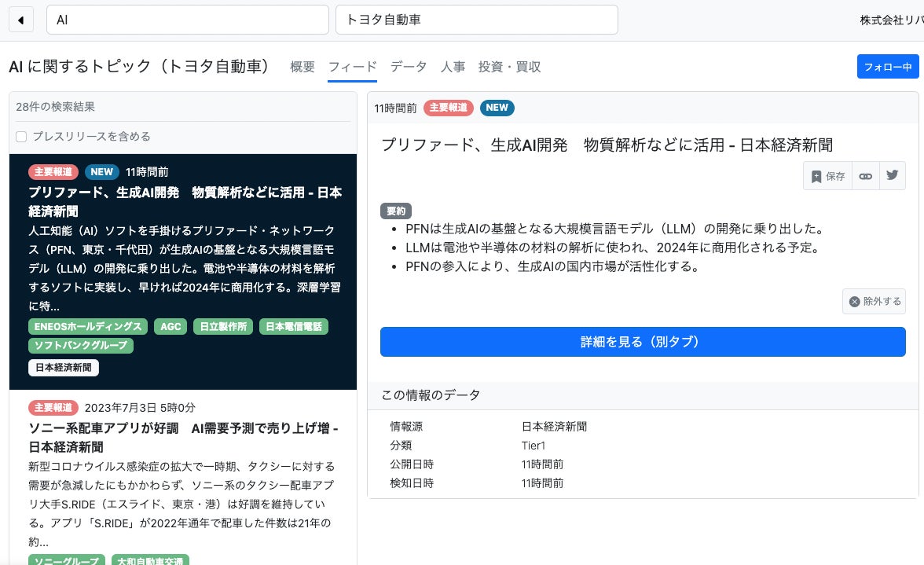Select the ソニーグループ tag

pos(67,560)
